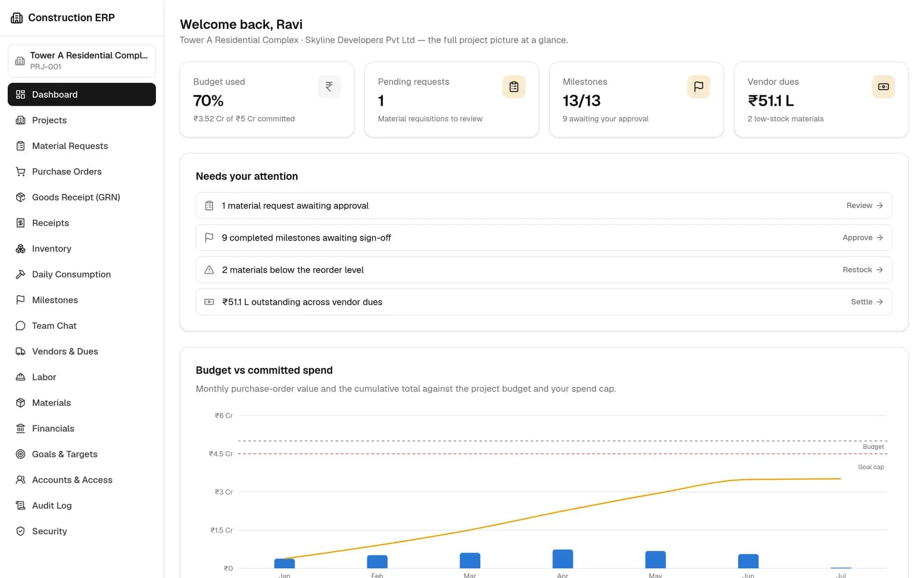The height and width of the screenshot is (578, 924).
Task: Click the PRJ-001 project code
Action: pyautogui.click(x=46, y=67)
